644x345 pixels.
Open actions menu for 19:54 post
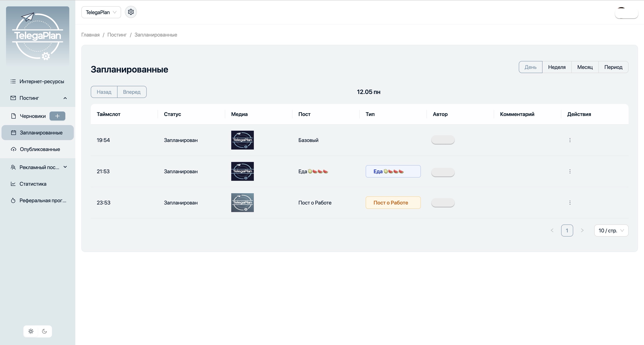coord(570,140)
